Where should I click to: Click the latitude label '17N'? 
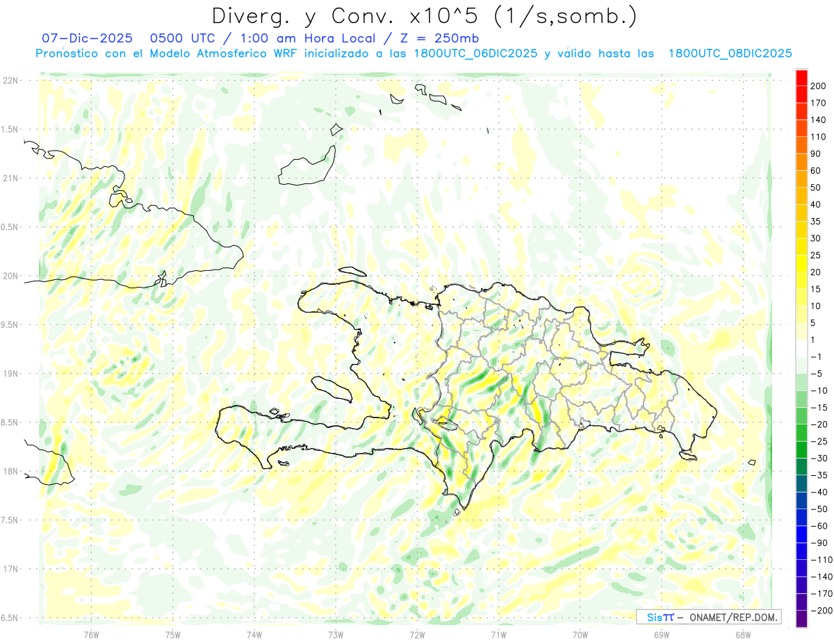(10, 569)
